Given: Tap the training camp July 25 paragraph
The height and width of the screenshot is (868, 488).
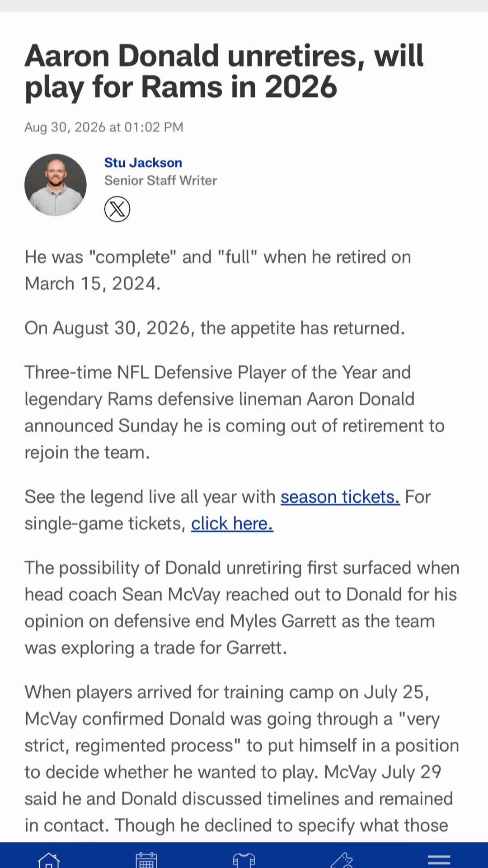Looking at the screenshot, I should pyautogui.click(x=242, y=759).
